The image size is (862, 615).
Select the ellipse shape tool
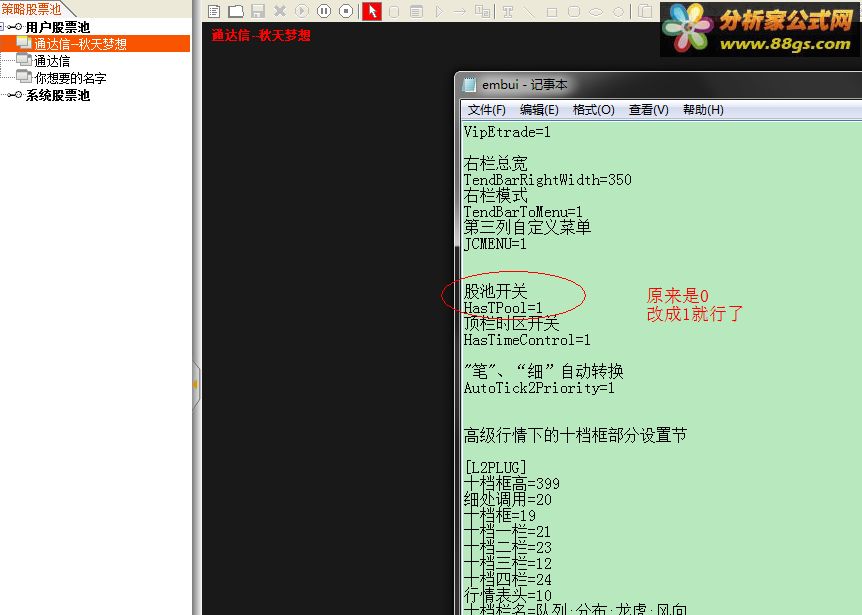click(596, 12)
